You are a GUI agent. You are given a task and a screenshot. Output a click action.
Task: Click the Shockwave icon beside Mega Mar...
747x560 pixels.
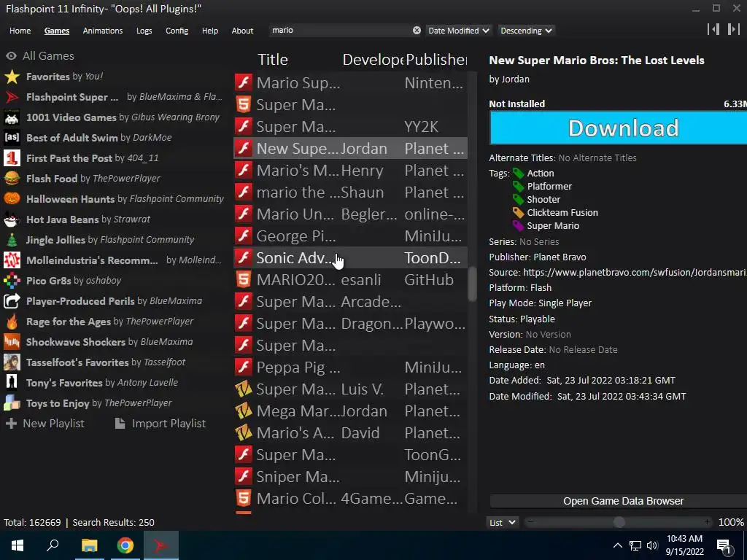(244, 411)
